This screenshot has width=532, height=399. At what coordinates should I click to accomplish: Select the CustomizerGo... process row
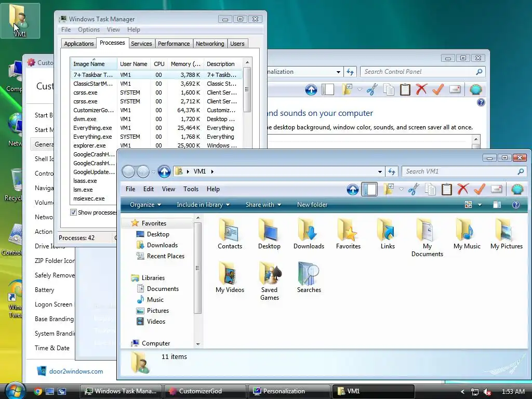tap(156, 110)
